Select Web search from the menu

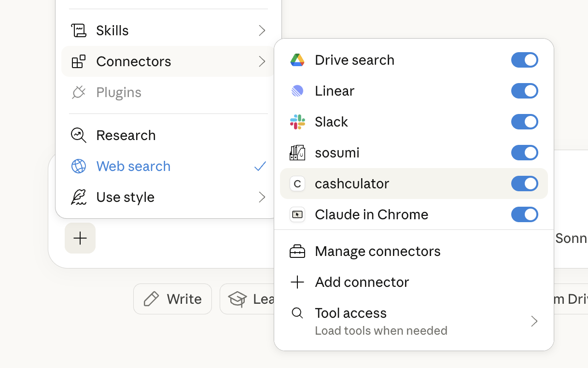coord(133,166)
